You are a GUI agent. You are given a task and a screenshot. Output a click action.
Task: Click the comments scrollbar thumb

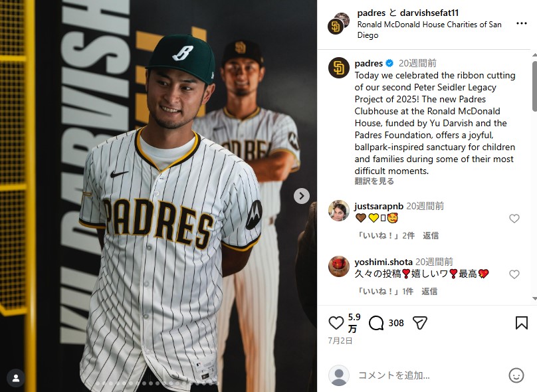(x=534, y=86)
